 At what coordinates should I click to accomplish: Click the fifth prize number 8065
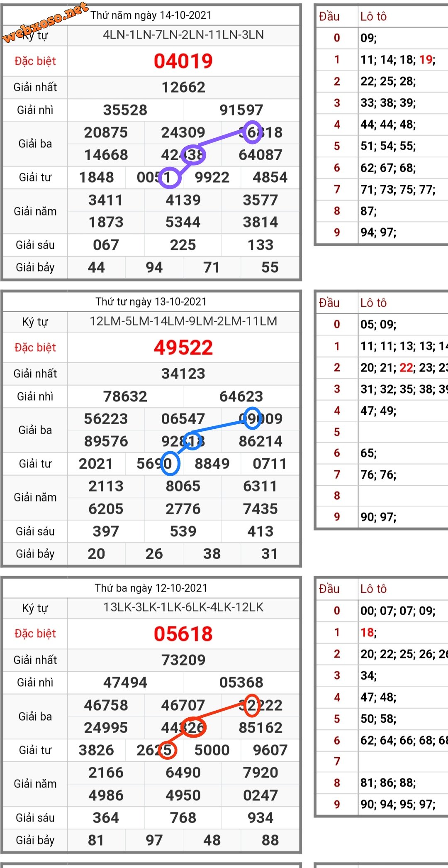[x=183, y=486]
